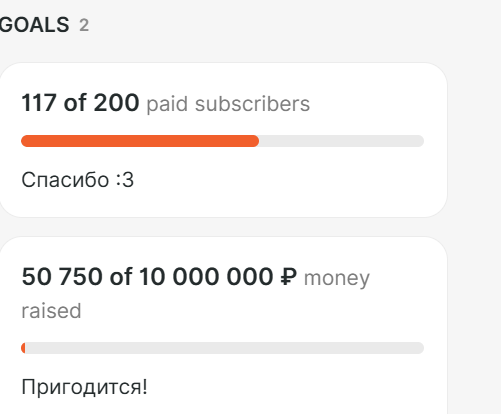Click the Спасибо :3 description text
The height and width of the screenshot is (414, 501).
(77, 180)
